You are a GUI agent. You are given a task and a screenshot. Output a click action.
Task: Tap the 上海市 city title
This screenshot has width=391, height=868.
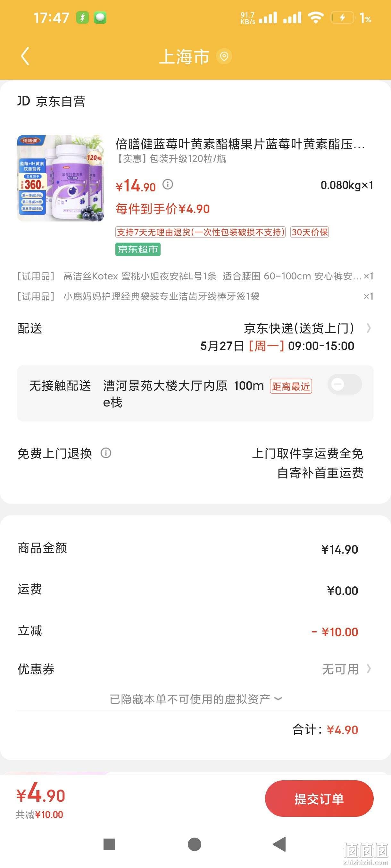pos(184,56)
